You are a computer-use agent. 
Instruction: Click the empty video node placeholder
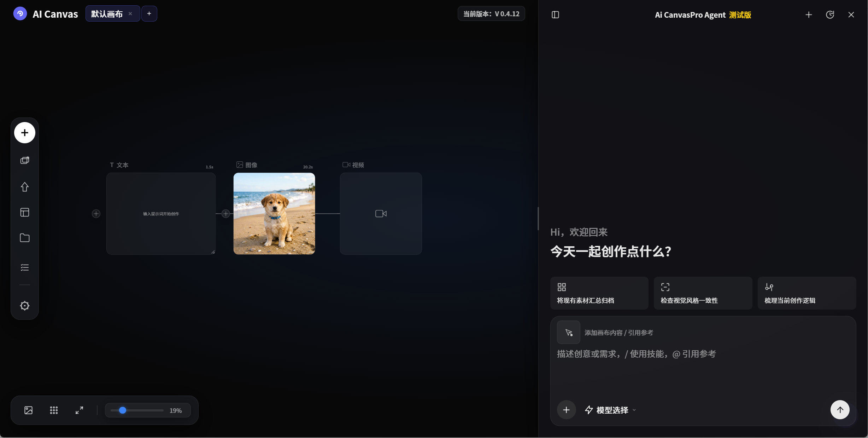click(381, 214)
